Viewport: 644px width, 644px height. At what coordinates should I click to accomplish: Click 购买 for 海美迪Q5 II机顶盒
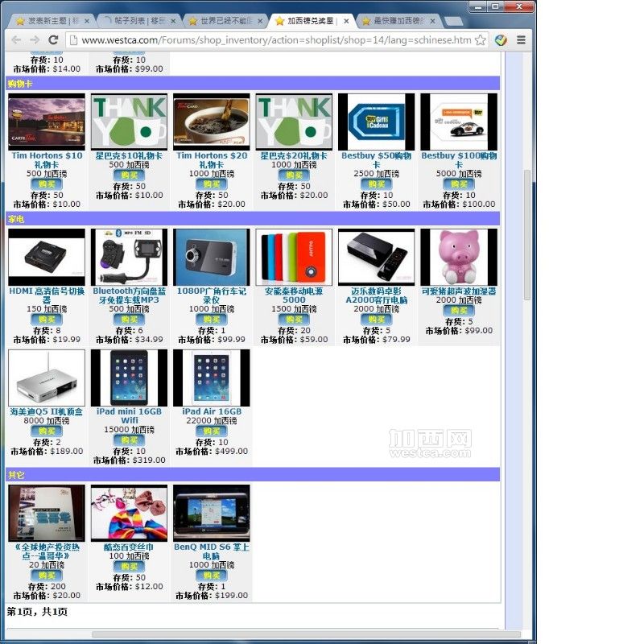[x=47, y=431]
